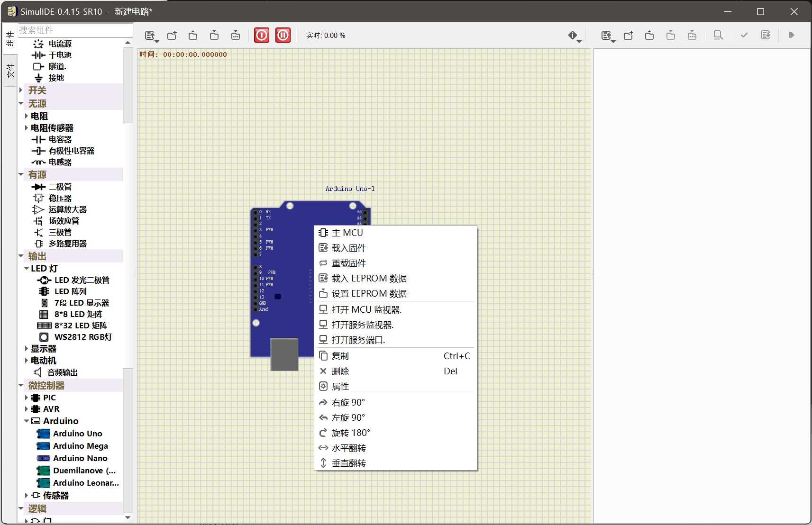
Task: Choose 右旋 90° from context menu
Action: pos(395,402)
